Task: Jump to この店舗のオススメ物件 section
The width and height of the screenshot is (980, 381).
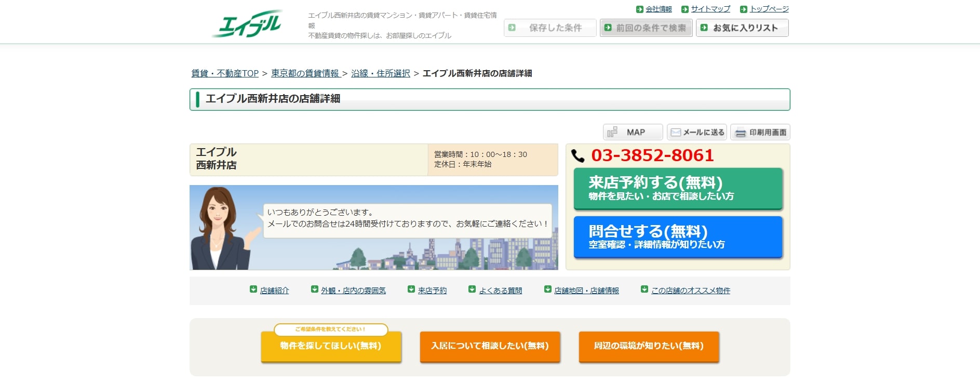Action: [x=691, y=291]
